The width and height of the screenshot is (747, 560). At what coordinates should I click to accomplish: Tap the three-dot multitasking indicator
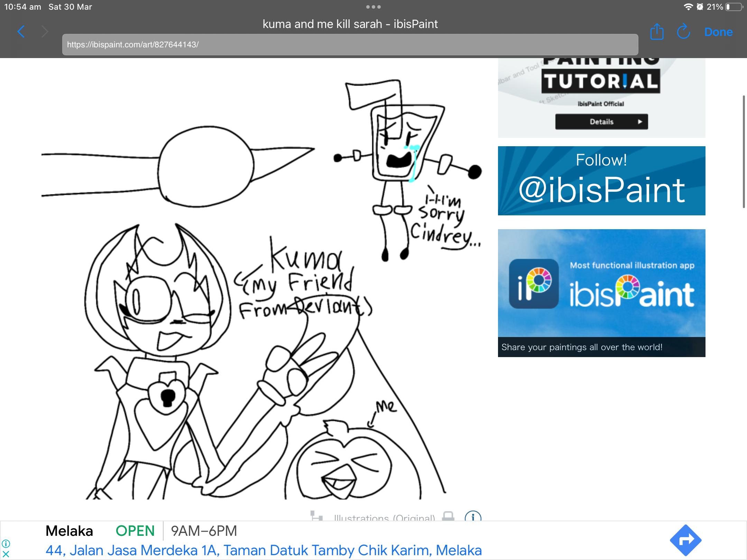click(373, 7)
